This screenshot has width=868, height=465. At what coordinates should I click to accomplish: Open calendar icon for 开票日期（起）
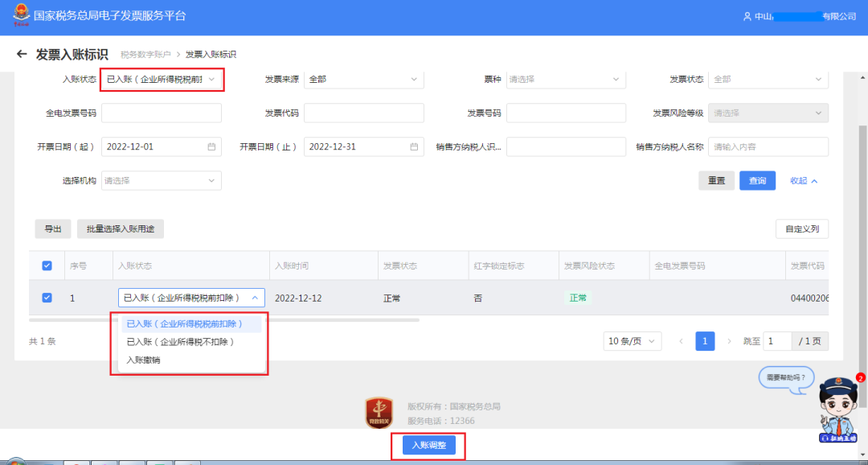click(x=211, y=147)
